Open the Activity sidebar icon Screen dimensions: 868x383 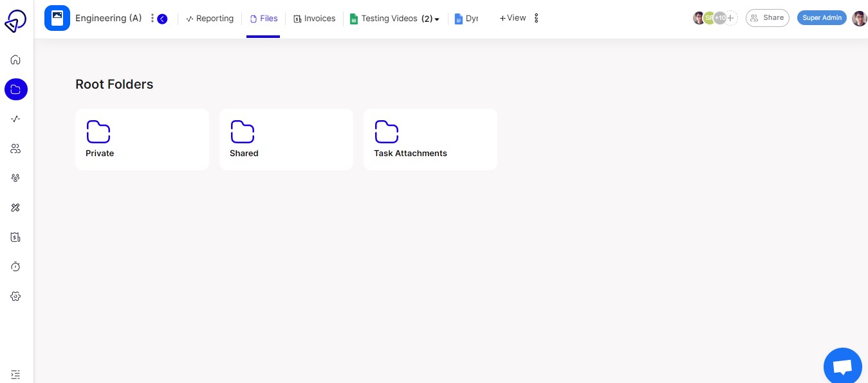click(15, 119)
